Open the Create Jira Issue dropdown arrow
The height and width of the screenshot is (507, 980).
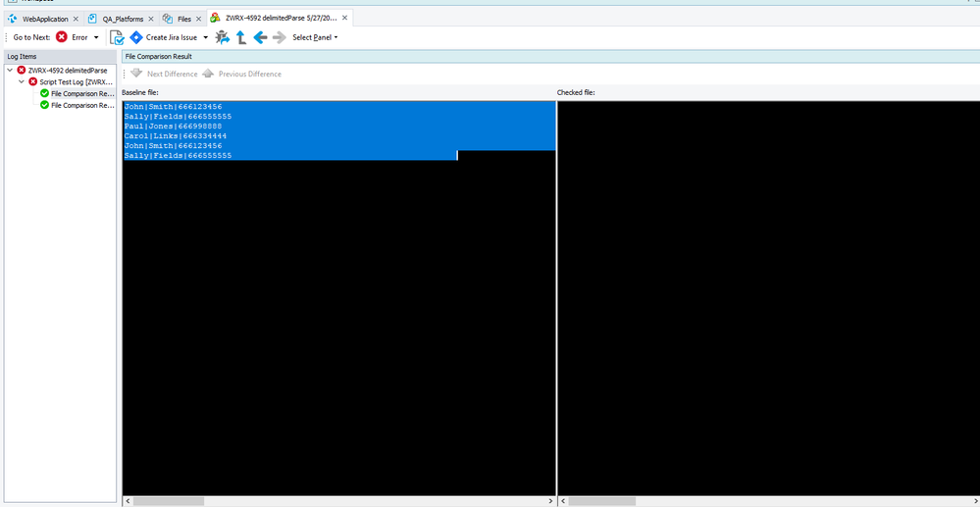[x=205, y=38]
